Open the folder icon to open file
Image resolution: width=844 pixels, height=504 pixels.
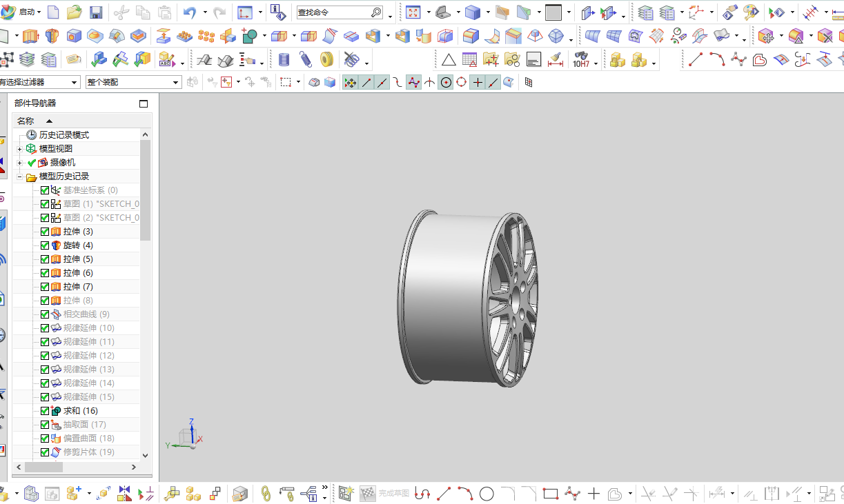(75, 12)
